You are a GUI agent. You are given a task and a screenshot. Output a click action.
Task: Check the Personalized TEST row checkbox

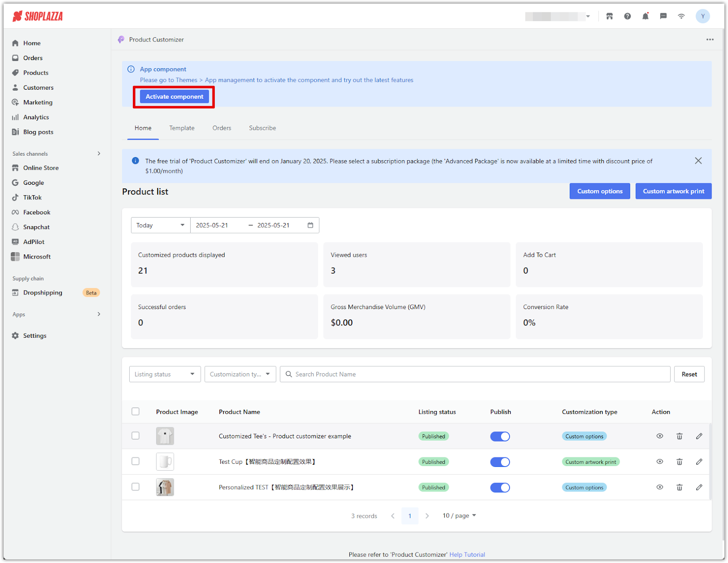coord(136,487)
